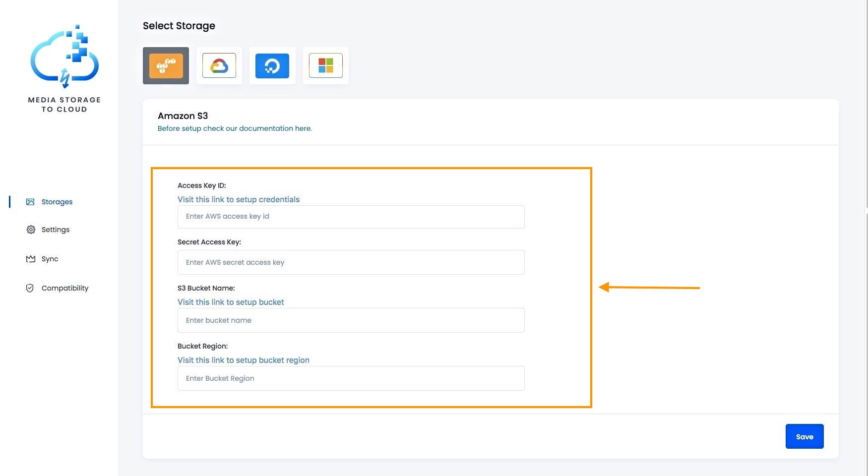Screen dimensions: 868x476
Task: Open the documentation link
Action: click(235, 128)
